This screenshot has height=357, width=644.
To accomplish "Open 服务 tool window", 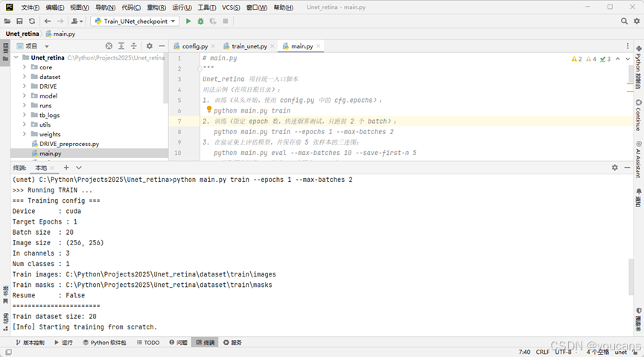I will (x=232, y=342).
